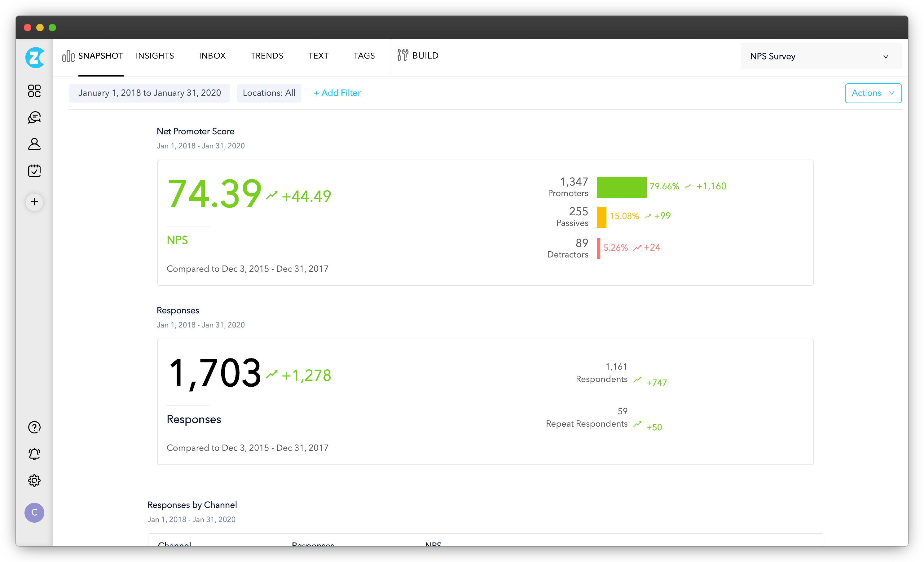
Task: Select the Text analysis tab
Action: (x=318, y=55)
